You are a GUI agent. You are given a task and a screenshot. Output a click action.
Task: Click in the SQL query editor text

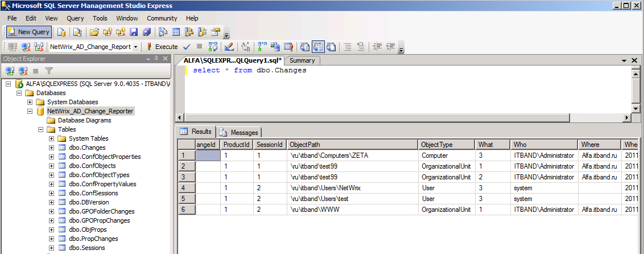point(249,71)
